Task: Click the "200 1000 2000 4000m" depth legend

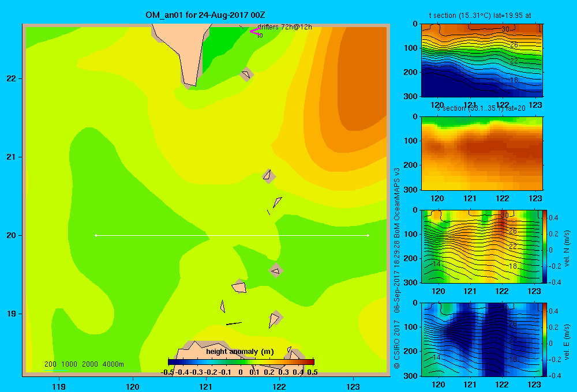Action: [x=84, y=364]
